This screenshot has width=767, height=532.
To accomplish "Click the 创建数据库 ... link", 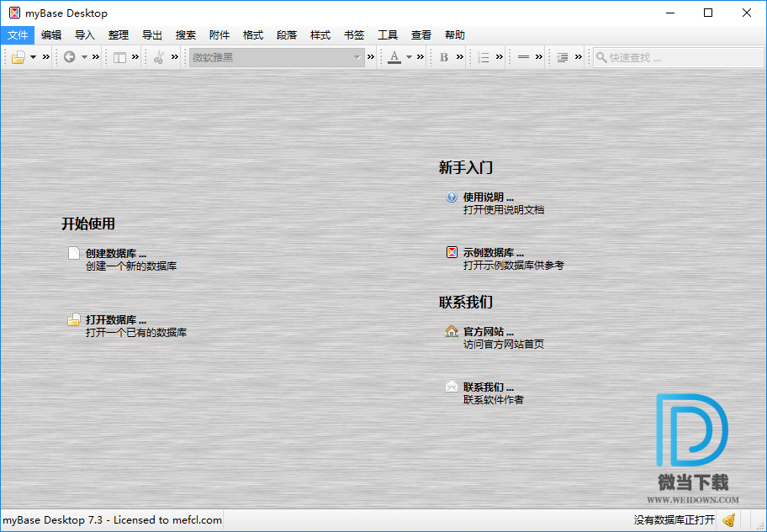I will 116,253.
